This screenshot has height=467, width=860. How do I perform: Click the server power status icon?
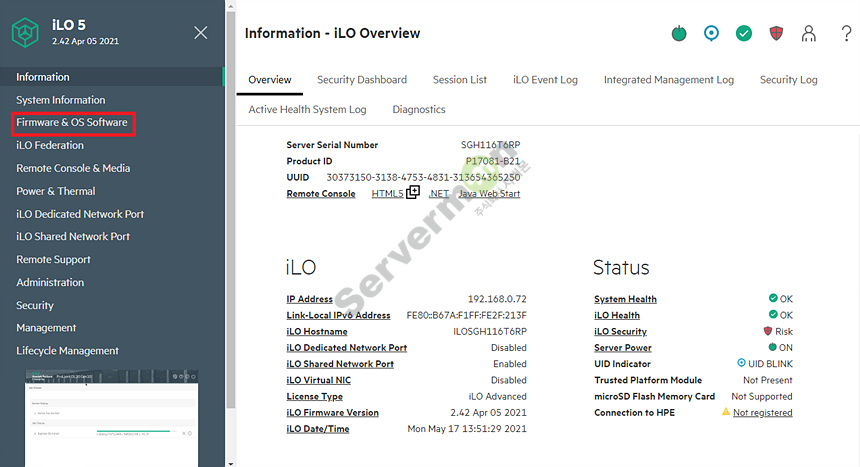point(679,33)
